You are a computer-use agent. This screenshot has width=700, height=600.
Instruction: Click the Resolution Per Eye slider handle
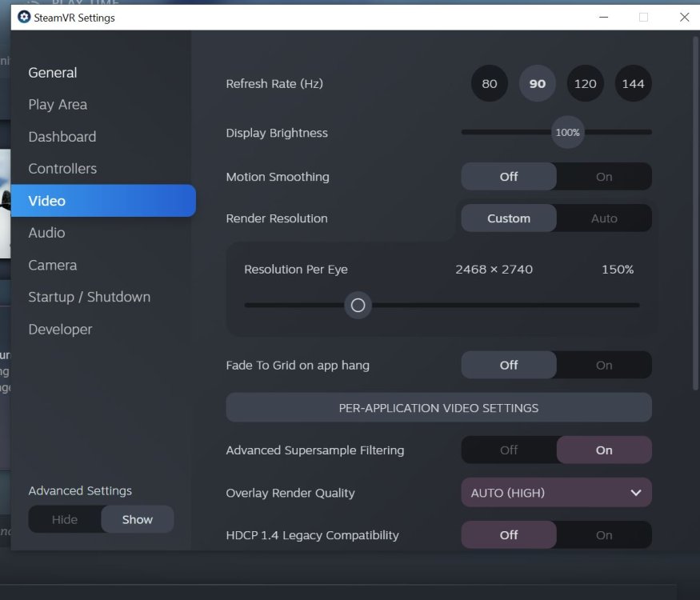click(358, 305)
